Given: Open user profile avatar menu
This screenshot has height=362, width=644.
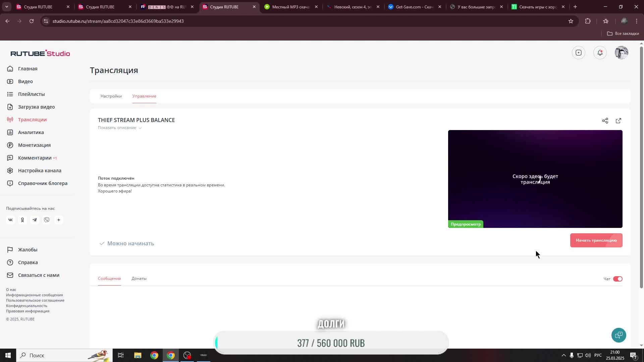Looking at the screenshot, I should point(621,53).
